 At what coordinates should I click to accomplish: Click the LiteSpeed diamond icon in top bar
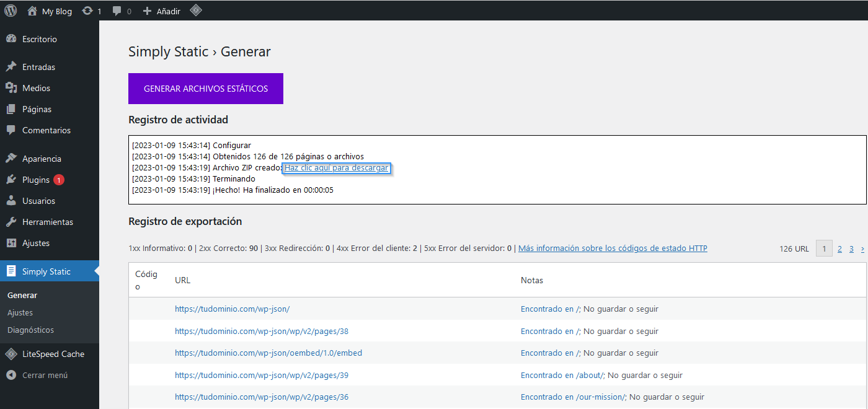196,11
